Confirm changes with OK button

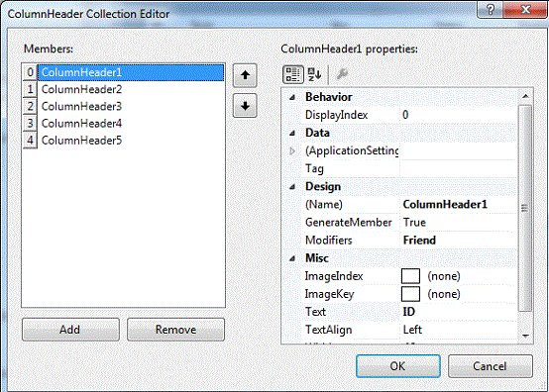click(398, 366)
